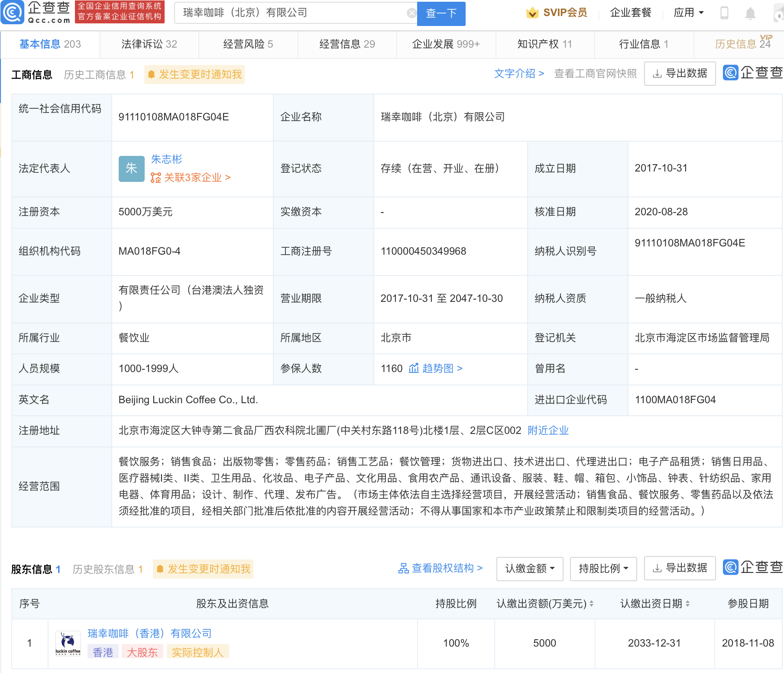The width and height of the screenshot is (784, 673).
Task: Click the mobile phone icon
Action: point(724,13)
